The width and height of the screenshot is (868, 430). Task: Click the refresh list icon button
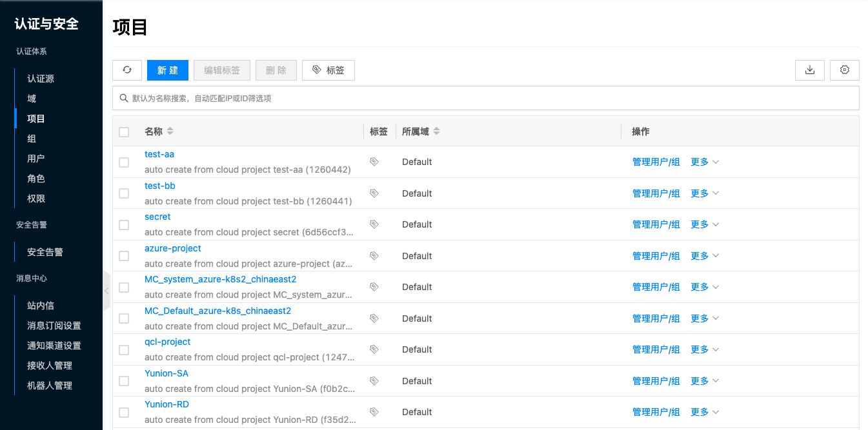point(127,70)
